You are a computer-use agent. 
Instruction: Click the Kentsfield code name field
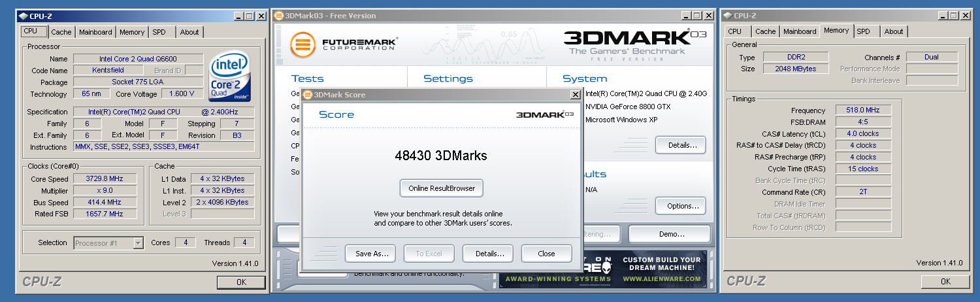coord(108,71)
